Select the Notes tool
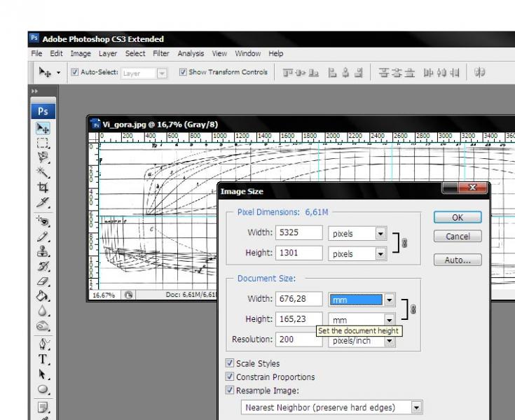515x420 pixels. pos(43,407)
